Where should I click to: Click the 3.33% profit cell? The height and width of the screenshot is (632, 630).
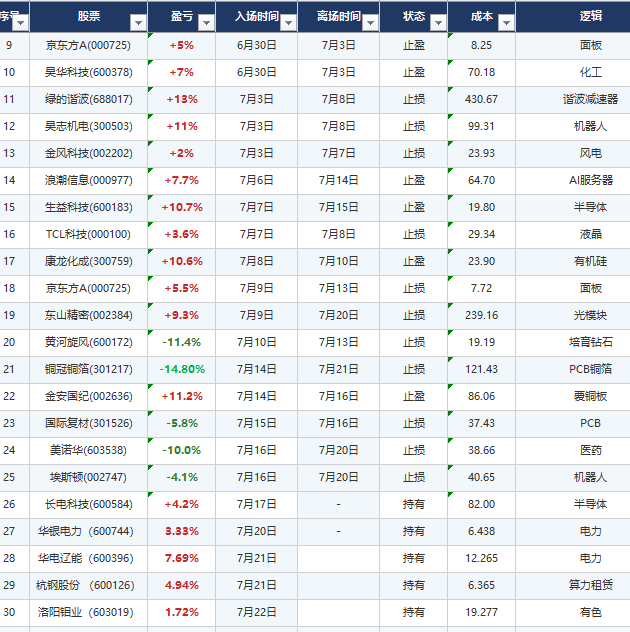(181, 531)
